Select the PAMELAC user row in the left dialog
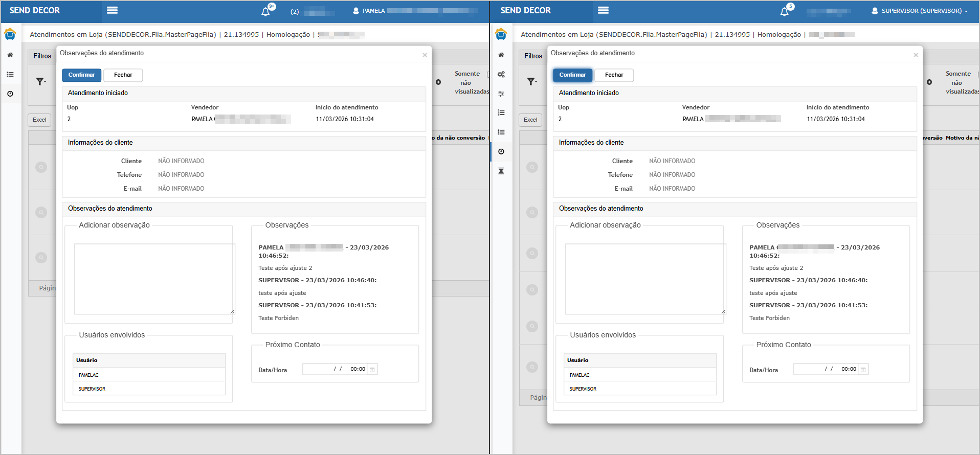The image size is (980, 455). [x=149, y=375]
